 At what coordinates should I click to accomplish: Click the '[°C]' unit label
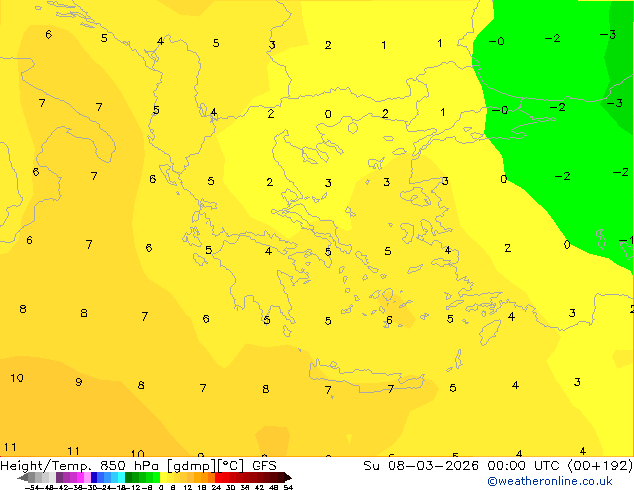230,466
